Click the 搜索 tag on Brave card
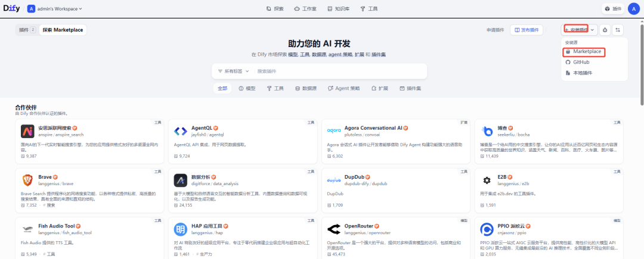Screen dimensions: 644x259 pyautogui.click(x=50, y=205)
